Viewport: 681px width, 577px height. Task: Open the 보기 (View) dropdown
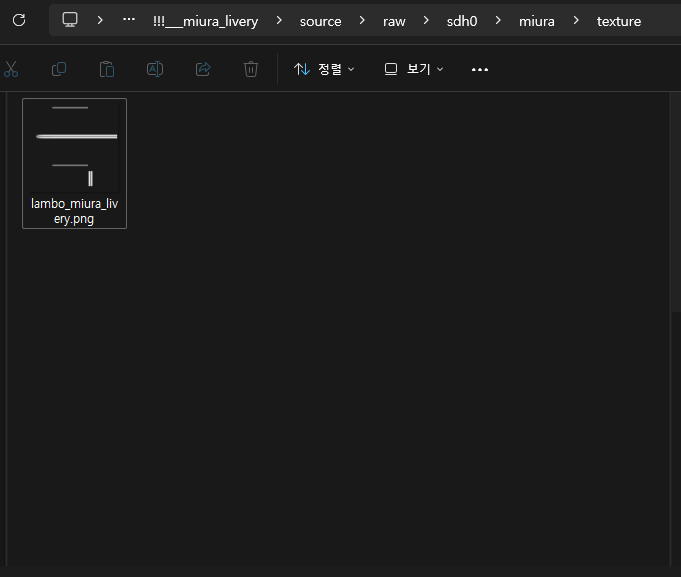[x=414, y=69]
